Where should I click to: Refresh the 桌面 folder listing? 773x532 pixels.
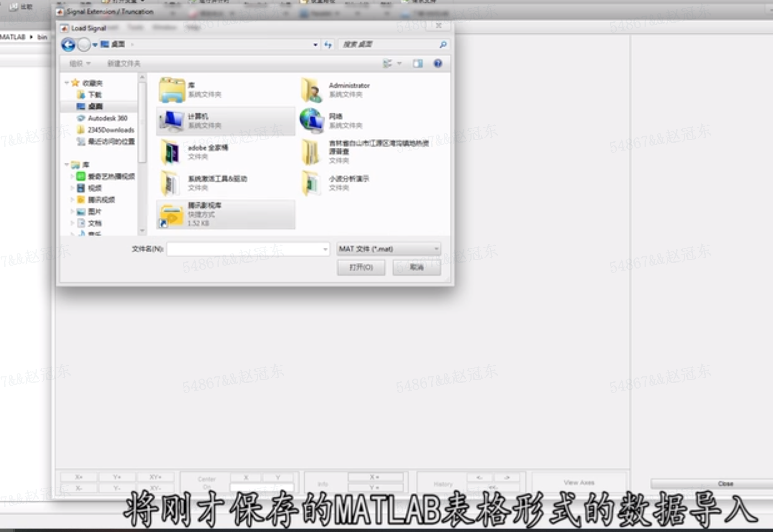(328, 44)
